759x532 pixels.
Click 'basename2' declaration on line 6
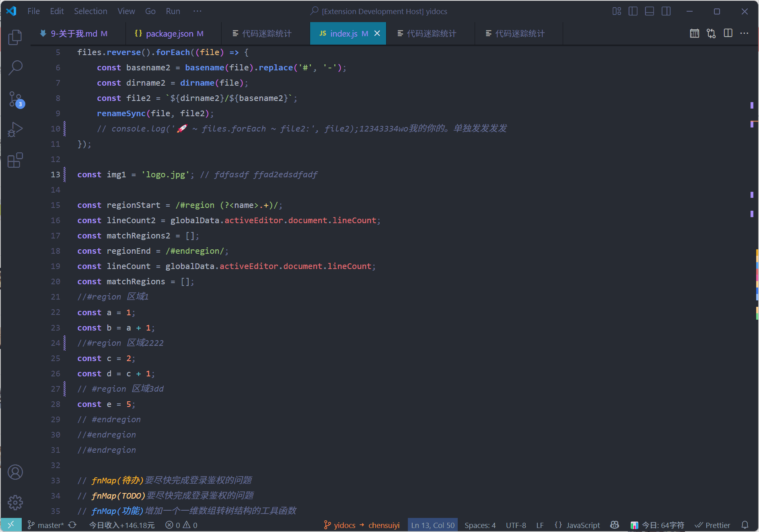pos(148,68)
